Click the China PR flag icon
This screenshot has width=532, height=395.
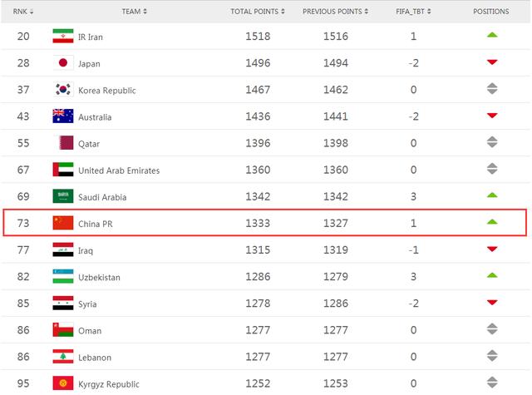62,223
